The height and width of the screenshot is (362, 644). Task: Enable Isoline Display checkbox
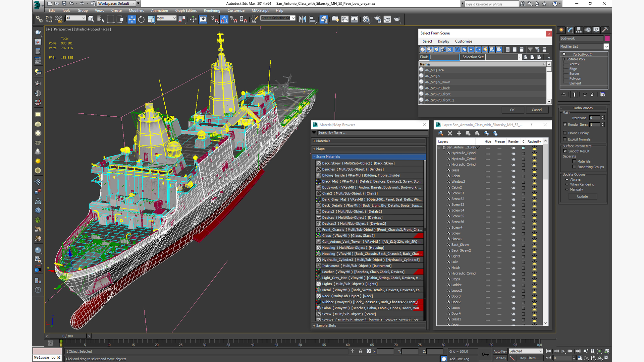[565, 133]
